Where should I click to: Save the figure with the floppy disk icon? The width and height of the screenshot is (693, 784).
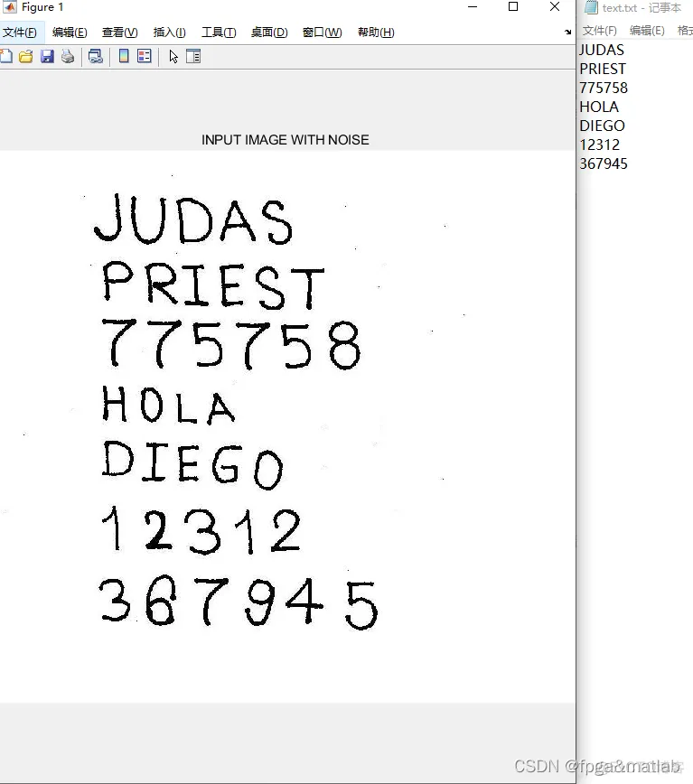coord(47,57)
